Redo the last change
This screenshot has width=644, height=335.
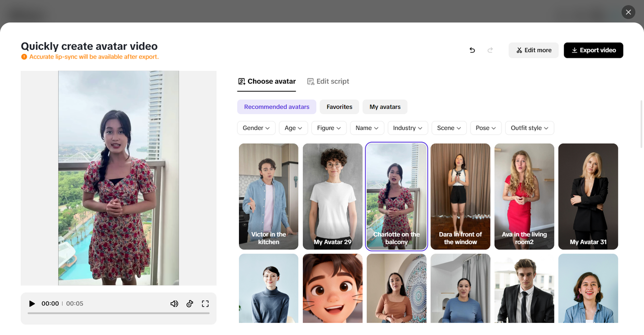pyautogui.click(x=490, y=50)
